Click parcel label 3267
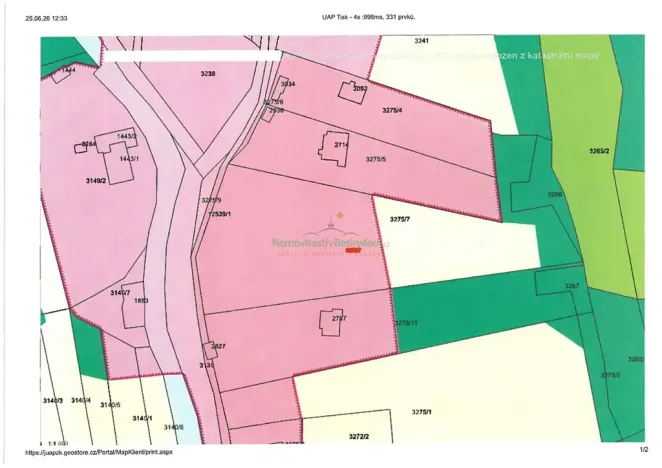Screen dimensions: 662x468 (x=572, y=286)
